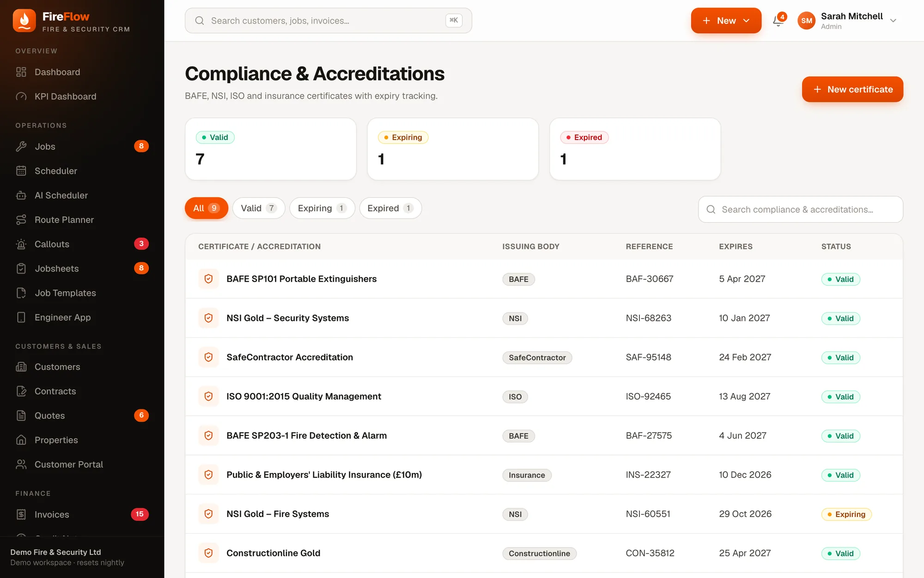Click the FireFlow flame logo

click(24, 21)
